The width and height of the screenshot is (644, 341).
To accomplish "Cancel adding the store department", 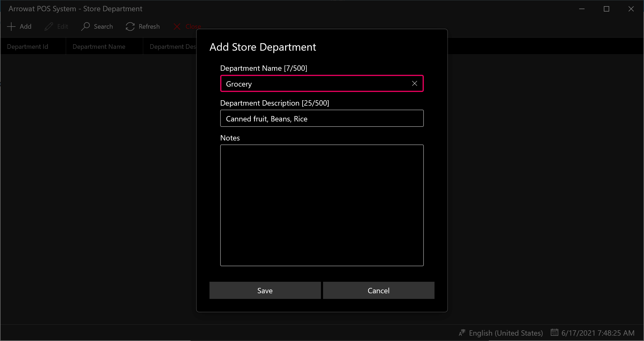I will pos(378,290).
